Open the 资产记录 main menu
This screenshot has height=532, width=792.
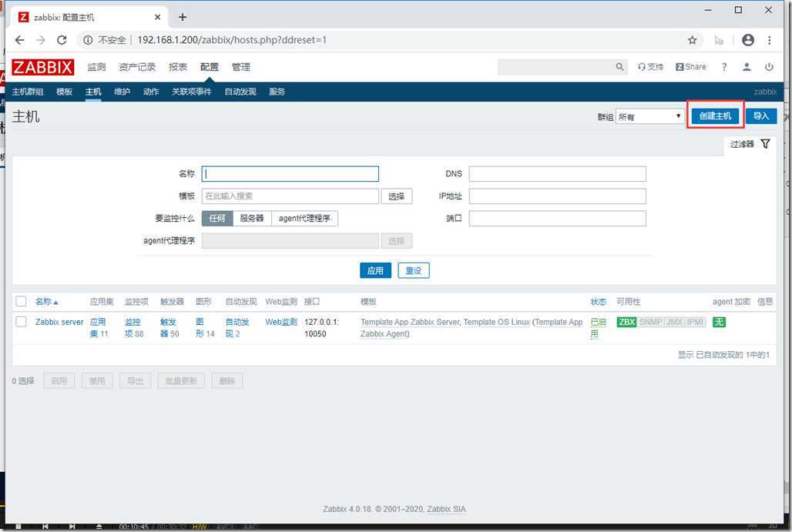pyautogui.click(x=137, y=67)
